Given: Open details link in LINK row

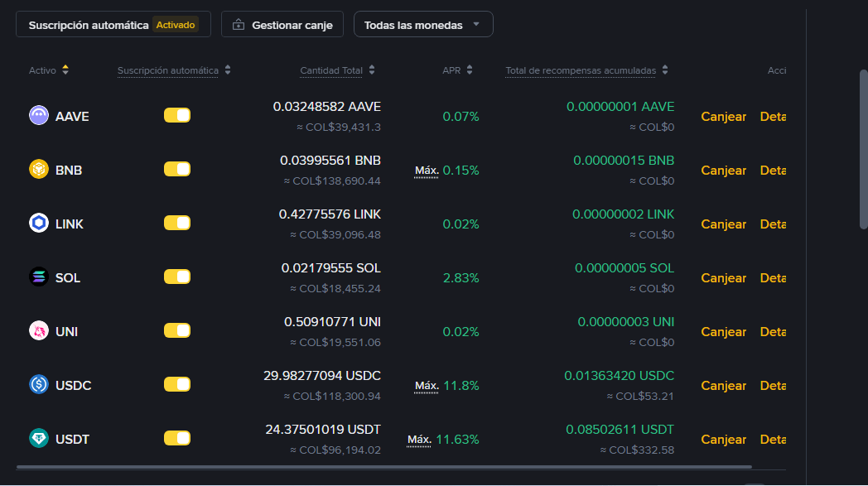Looking at the screenshot, I should [x=773, y=224].
